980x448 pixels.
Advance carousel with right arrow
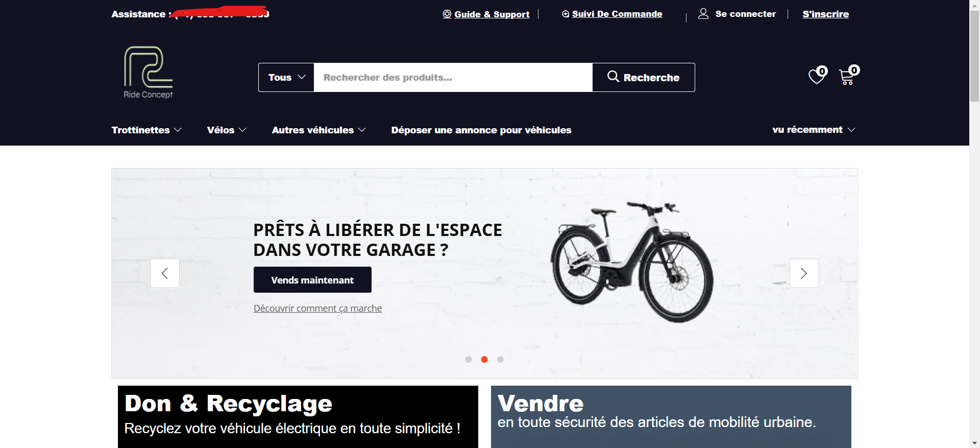804,273
